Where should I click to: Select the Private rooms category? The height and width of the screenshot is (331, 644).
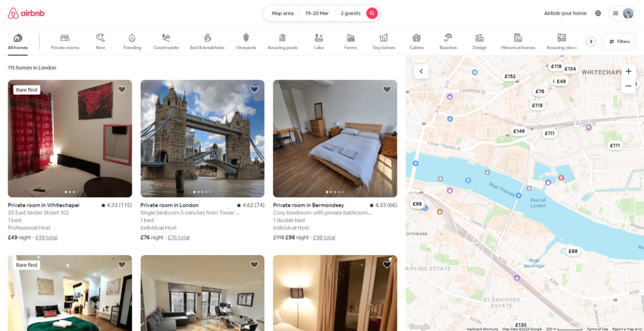(65, 41)
